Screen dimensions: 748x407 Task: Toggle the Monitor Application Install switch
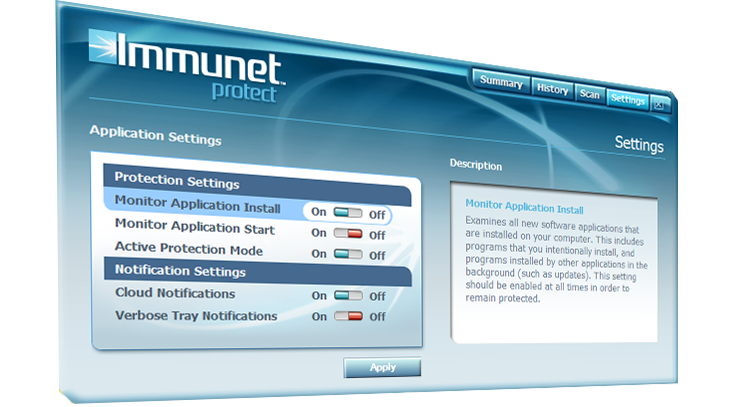[348, 212]
